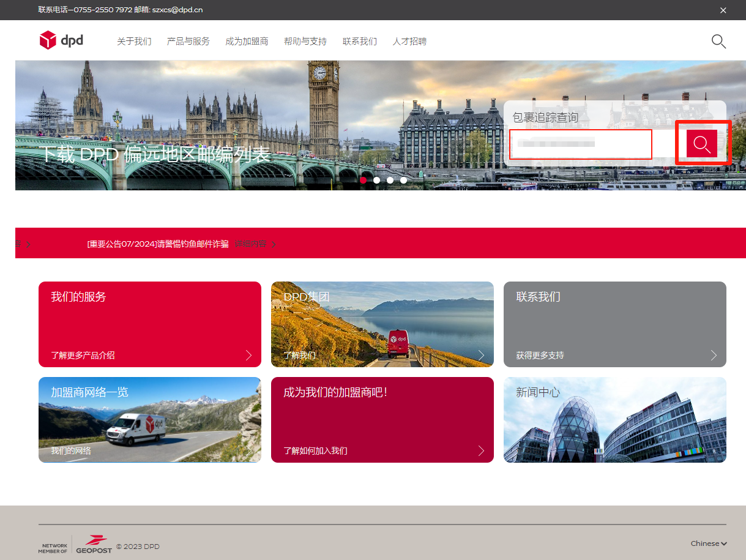Open the phishing email scam announcement
This screenshot has height=560, width=746.
click(x=158, y=244)
